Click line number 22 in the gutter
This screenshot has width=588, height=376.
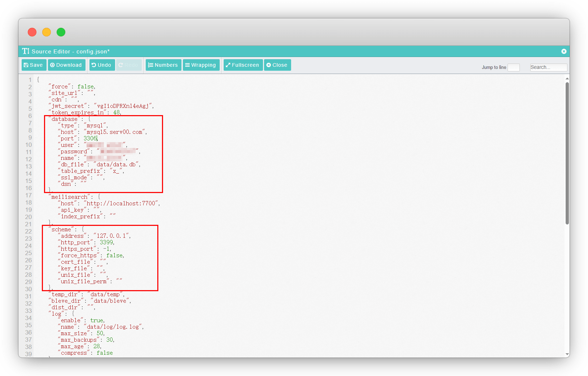[x=28, y=231]
